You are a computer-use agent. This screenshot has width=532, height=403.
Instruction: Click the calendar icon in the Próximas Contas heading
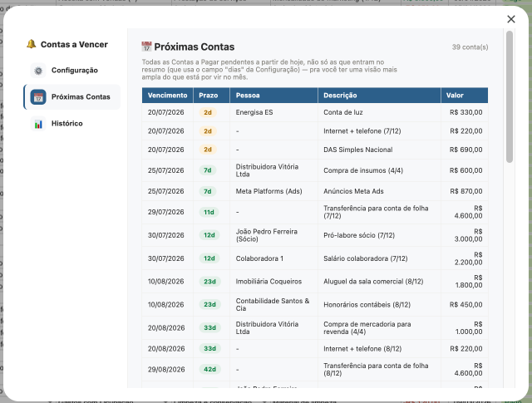tap(146, 47)
